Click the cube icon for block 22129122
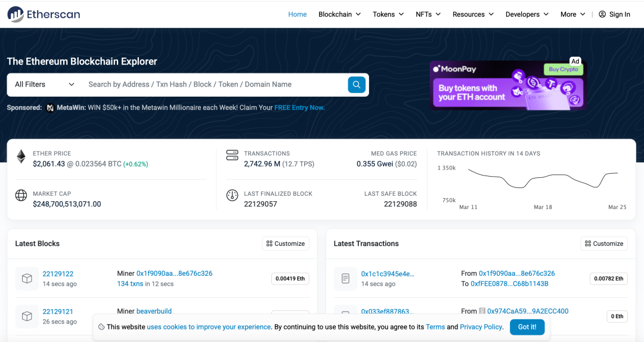644x342 pixels. 27,278
